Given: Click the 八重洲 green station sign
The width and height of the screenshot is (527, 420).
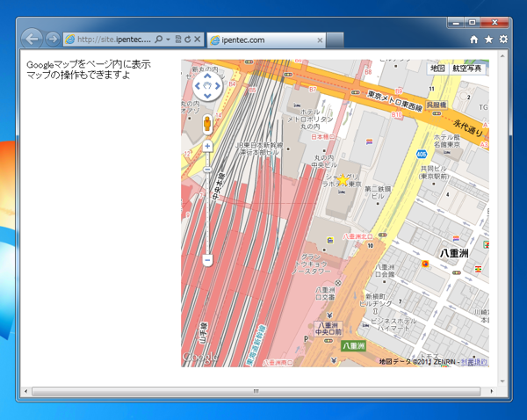Looking at the screenshot, I should (353, 345).
